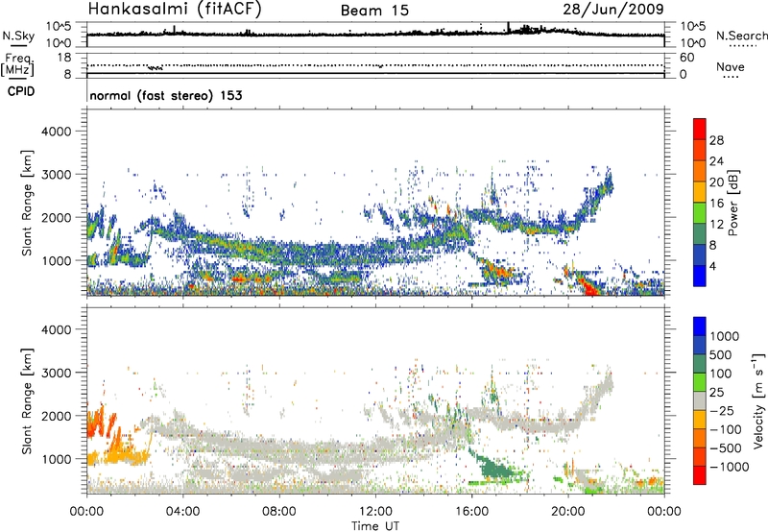The width and height of the screenshot is (768, 532).
Task: Click the 2000 tick in velocity panel
Action: point(56,416)
